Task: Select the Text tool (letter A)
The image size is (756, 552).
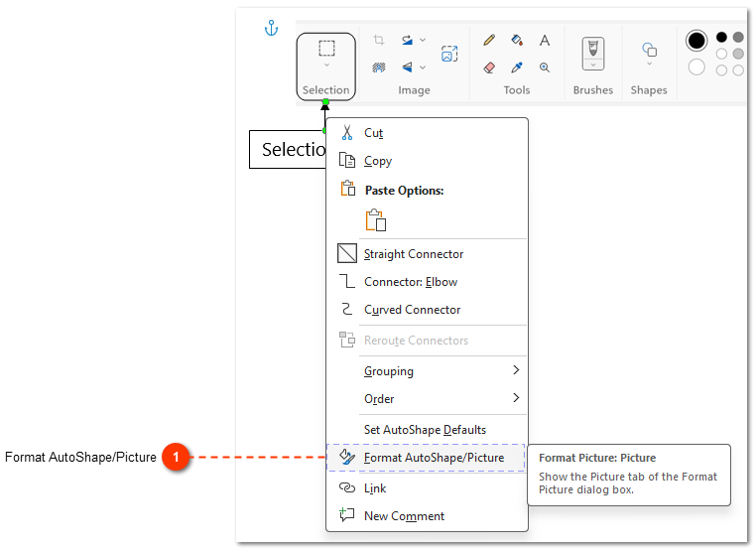Action: click(545, 40)
